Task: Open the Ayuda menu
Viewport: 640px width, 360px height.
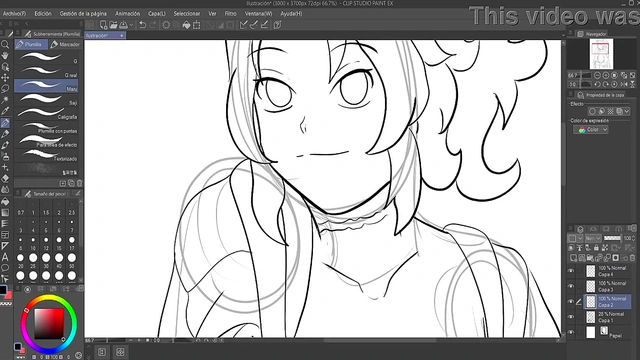Action: point(291,13)
